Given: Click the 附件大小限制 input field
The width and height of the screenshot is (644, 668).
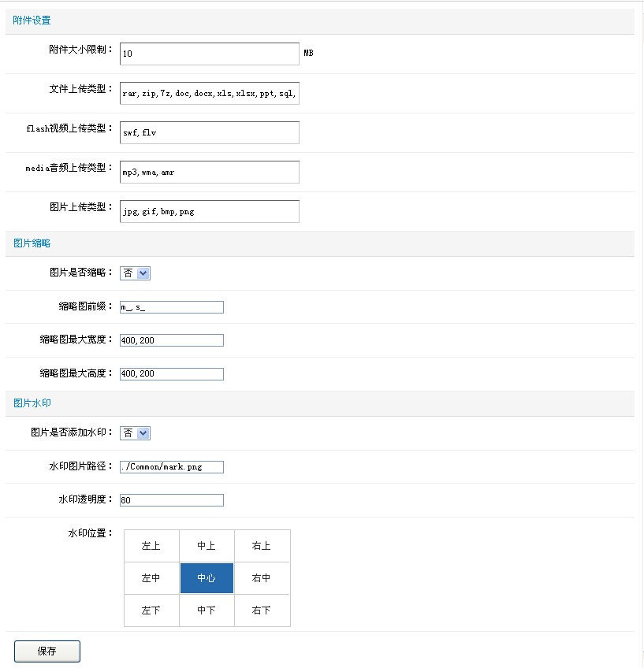Looking at the screenshot, I should (209, 54).
